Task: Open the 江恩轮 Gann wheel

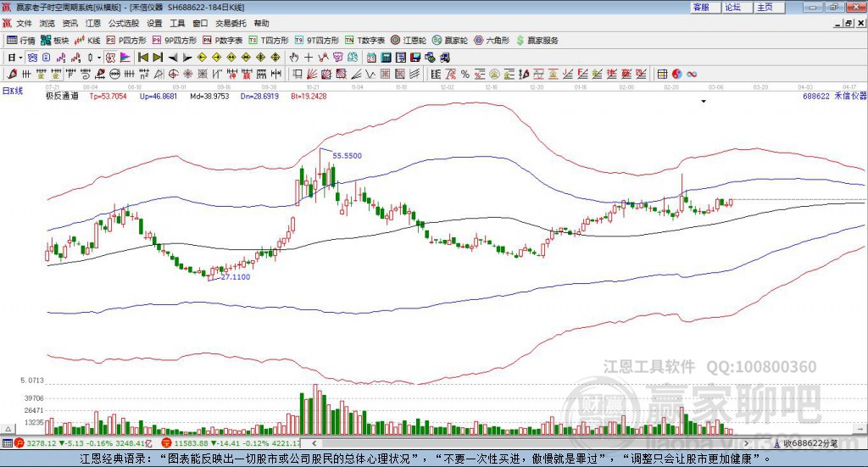Action: [409, 41]
